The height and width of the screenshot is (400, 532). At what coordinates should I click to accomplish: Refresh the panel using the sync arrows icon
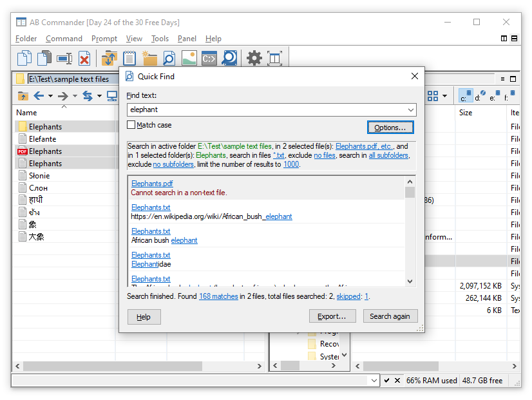coord(89,95)
